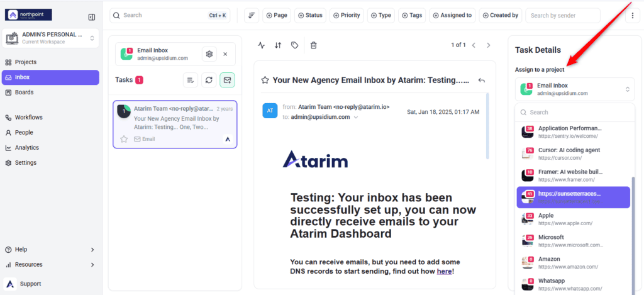
Task: Click the green compose email icon
Action: (x=227, y=80)
